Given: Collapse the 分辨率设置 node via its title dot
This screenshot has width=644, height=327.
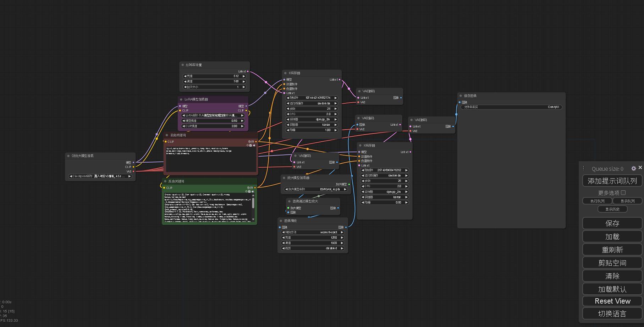Looking at the screenshot, I should pyautogui.click(x=182, y=65).
